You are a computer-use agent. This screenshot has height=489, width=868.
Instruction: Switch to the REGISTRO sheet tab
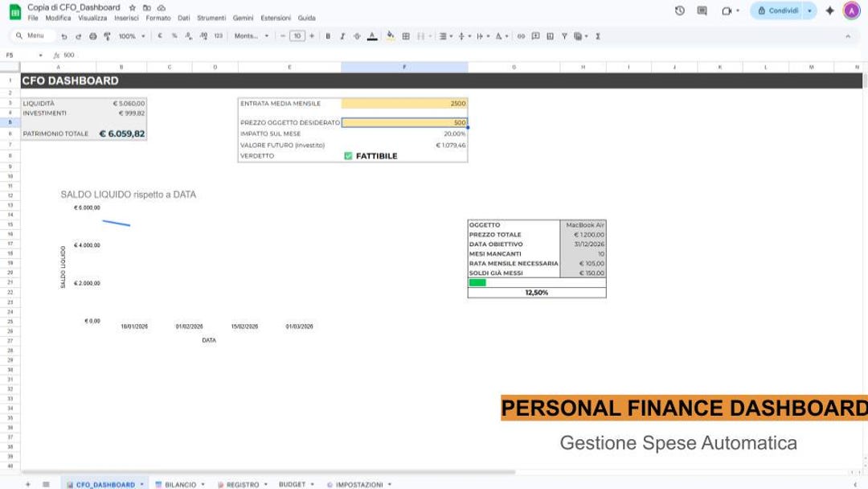(x=243, y=484)
